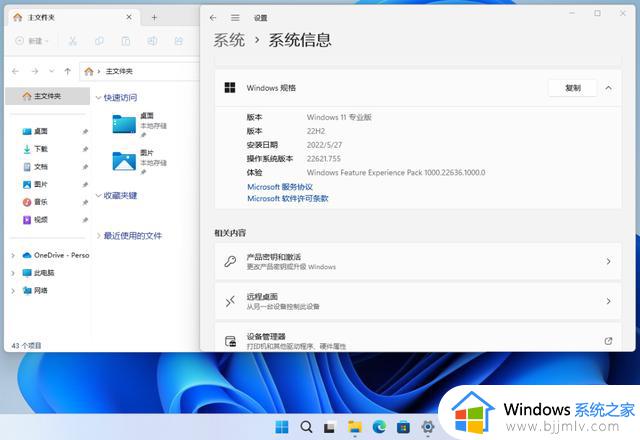Click 系统 breadcrumb in Settings
640x440 pixels.
click(229, 40)
